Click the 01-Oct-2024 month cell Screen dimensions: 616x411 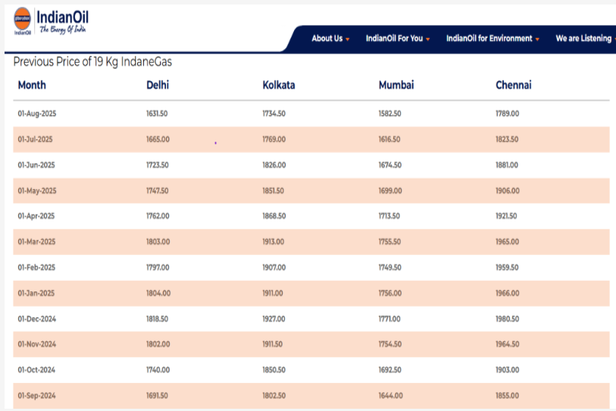pos(36,370)
